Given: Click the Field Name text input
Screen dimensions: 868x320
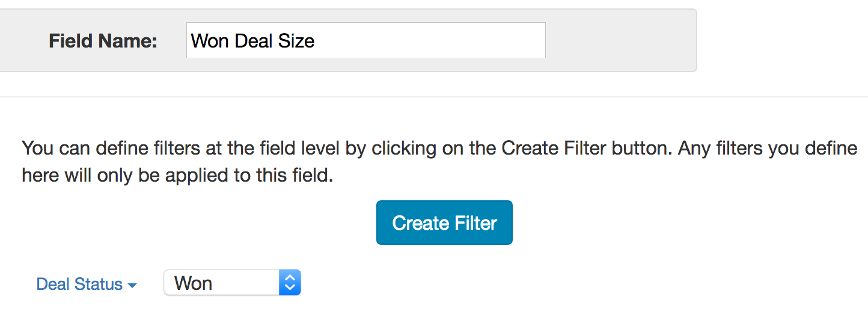Looking at the screenshot, I should (x=365, y=40).
